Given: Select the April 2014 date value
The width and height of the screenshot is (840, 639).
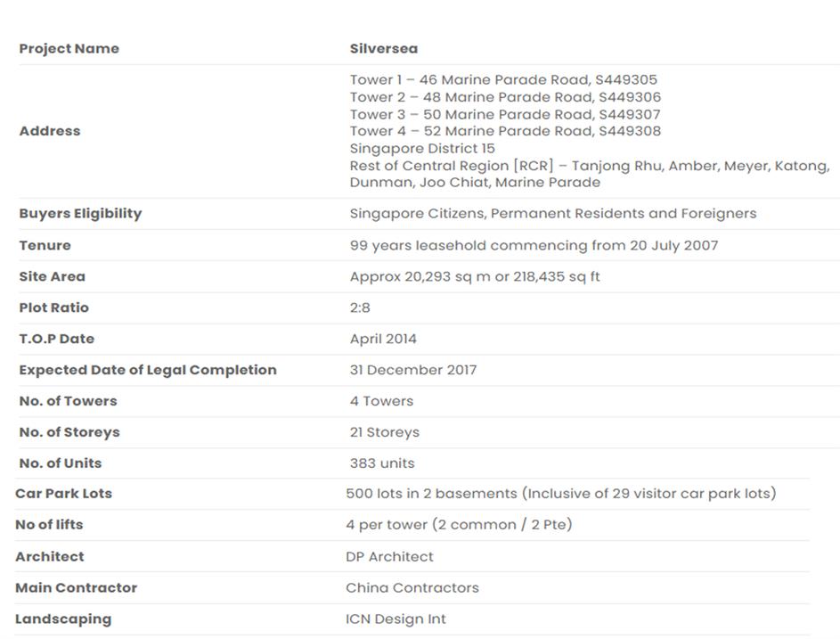Looking at the screenshot, I should click(x=383, y=339).
